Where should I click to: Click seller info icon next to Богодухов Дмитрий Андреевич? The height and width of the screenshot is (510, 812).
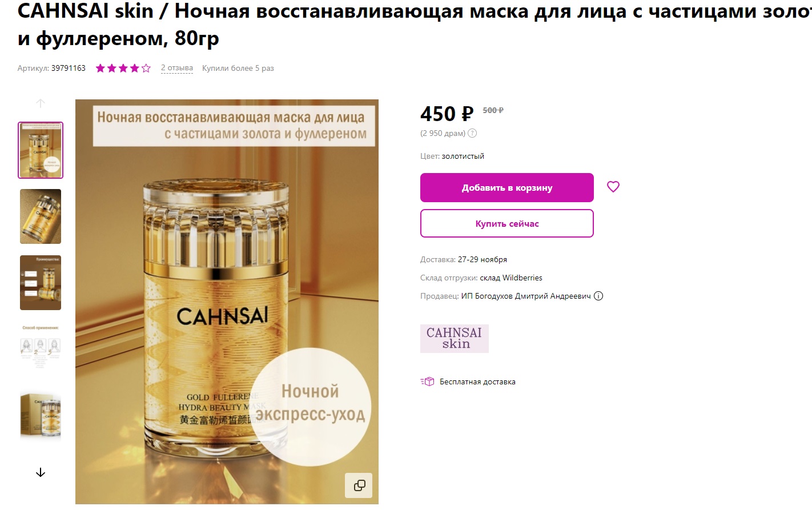point(598,296)
